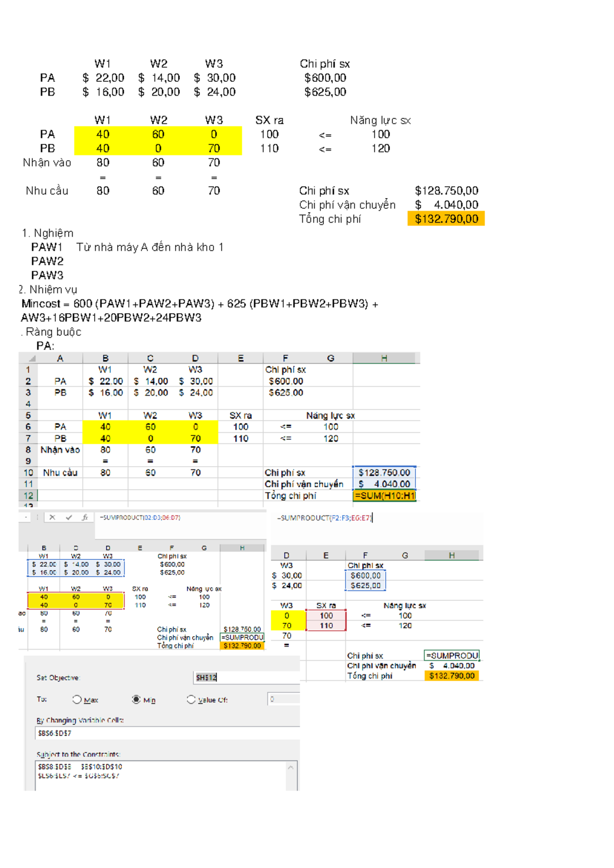The width and height of the screenshot is (614, 868).
Task: Open the Name Box dropdown arrow
Action: click(x=26, y=517)
